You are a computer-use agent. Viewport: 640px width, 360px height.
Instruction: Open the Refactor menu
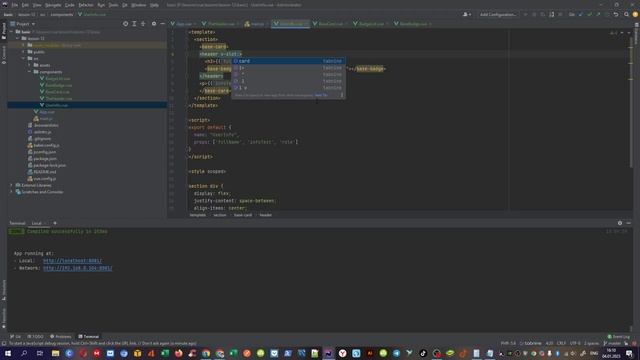[86, 5]
